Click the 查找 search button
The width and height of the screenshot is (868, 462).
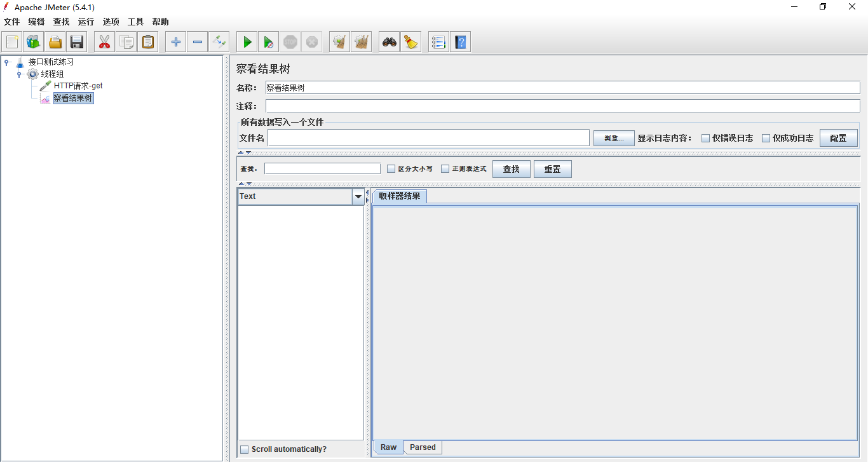pyautogui.click(x=512, y=169)
